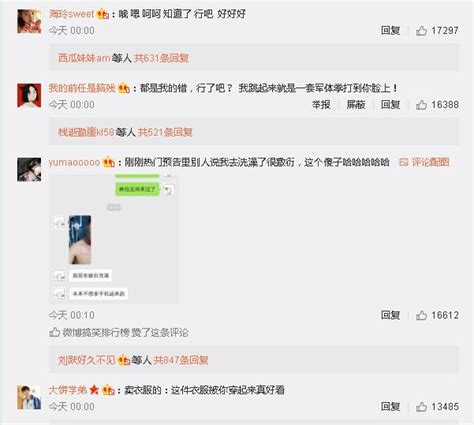Expand the 共521条回复 replies

click(165, 132)
